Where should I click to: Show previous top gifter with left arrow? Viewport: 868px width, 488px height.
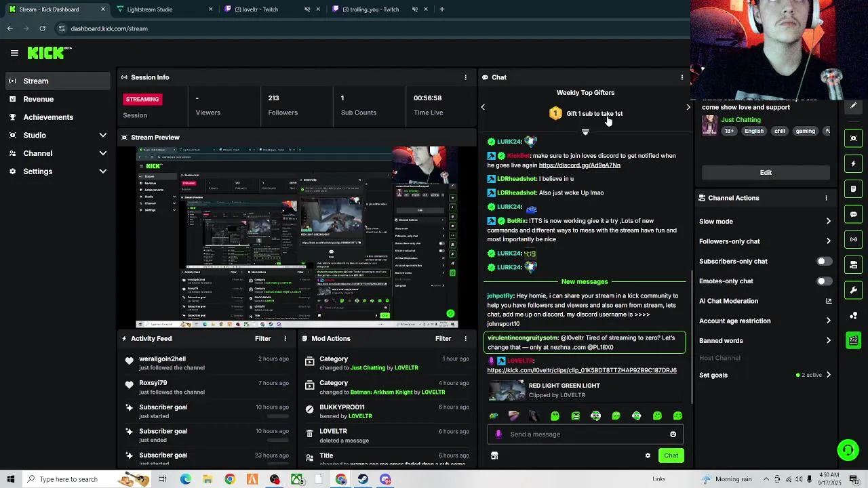click(x=483, y=107)
